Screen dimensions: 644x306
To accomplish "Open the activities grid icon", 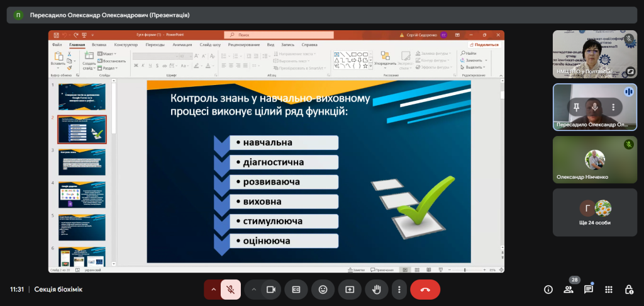I will coord(609,290).
